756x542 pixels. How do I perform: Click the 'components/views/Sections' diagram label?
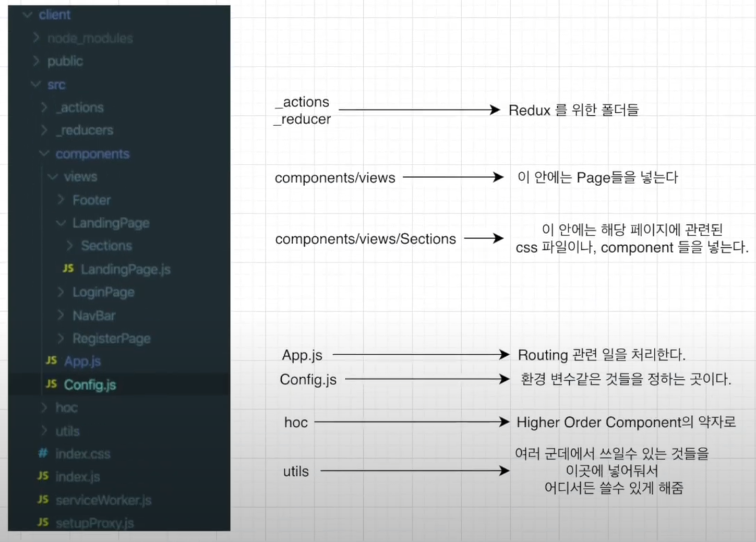click(x=365, y=239)
